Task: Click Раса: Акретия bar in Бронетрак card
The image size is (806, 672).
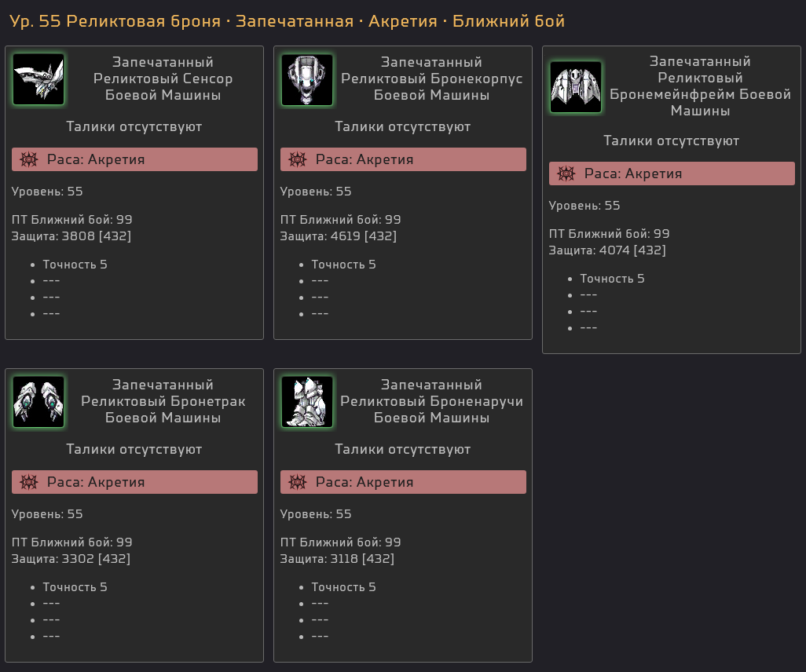Action: click(134, 482)
